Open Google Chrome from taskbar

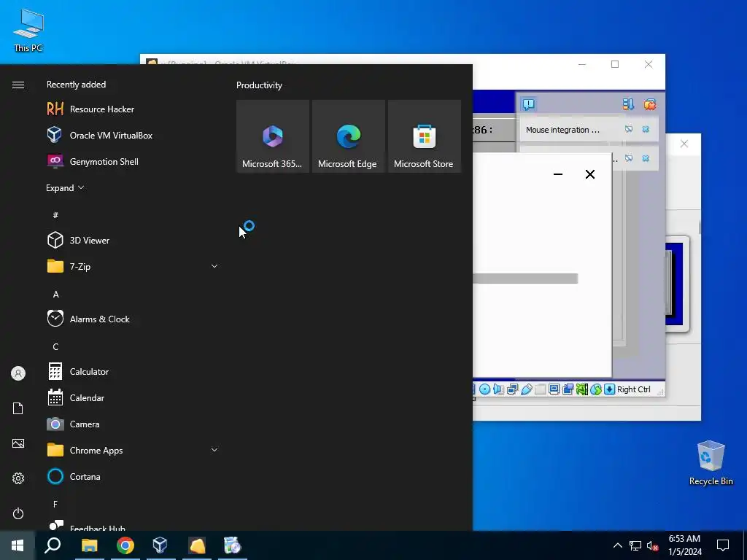point(125,545)
